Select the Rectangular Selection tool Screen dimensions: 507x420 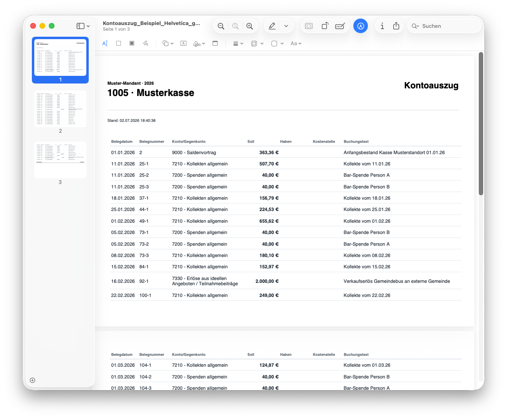[119, 44]
